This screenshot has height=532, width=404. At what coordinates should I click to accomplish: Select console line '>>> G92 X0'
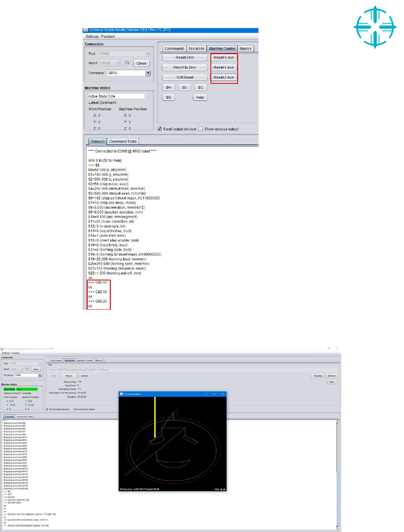97,282
